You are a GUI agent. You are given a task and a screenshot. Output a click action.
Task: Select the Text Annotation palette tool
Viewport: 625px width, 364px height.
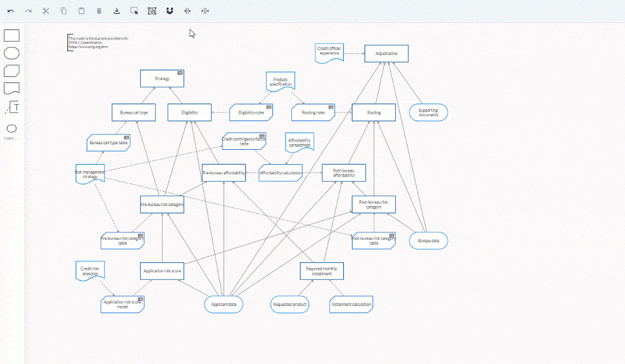tap(12, 107)
